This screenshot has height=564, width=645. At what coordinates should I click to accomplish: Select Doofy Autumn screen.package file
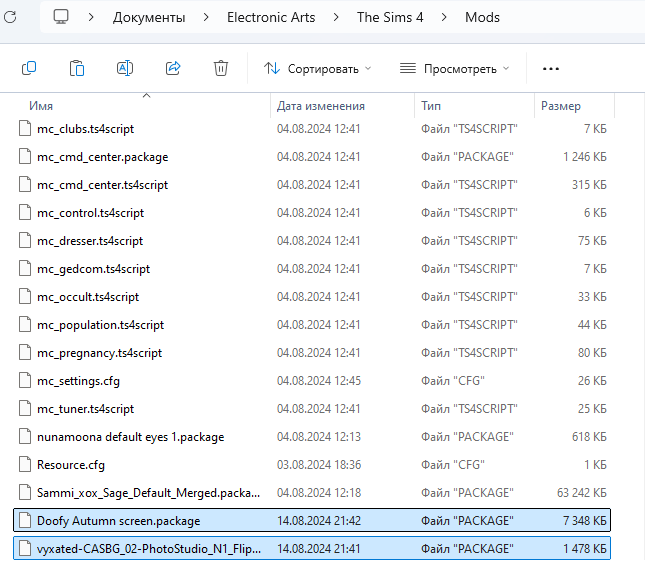(118, 520)
